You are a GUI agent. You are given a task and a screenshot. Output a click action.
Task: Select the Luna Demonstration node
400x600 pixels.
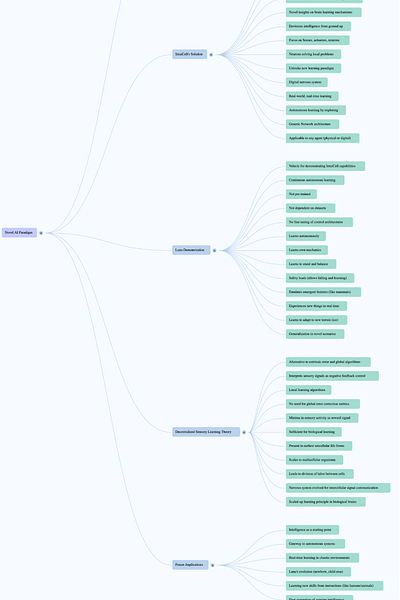(191, 250)
